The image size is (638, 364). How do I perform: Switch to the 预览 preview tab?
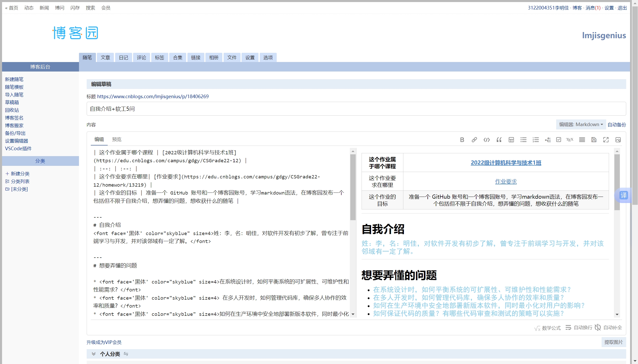point(117,139)
